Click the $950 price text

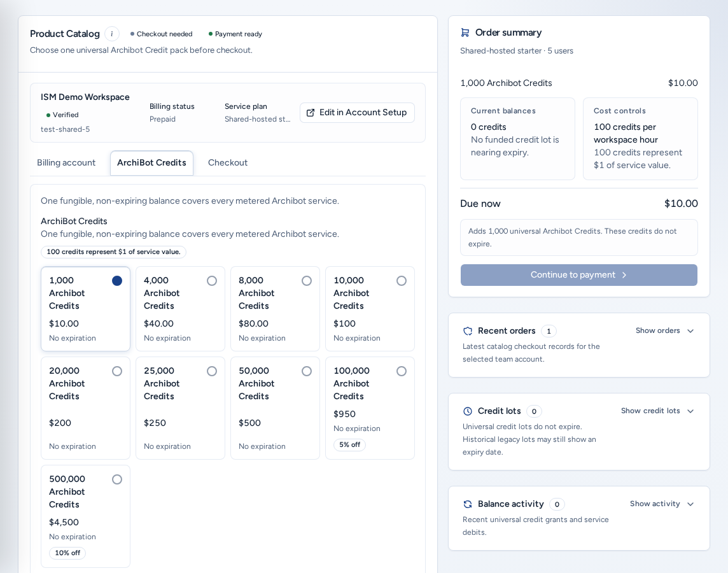(x=344, y=414)
